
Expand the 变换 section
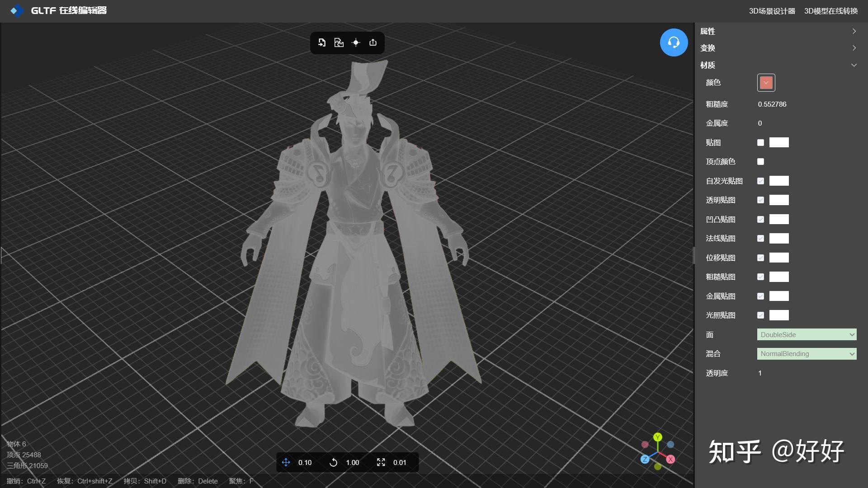[778, 48]
